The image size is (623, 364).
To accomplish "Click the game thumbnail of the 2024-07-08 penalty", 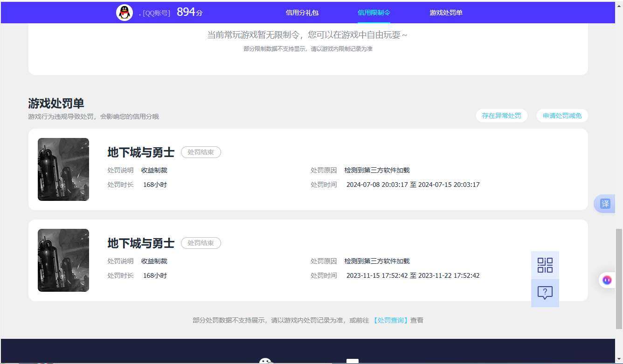I will coord(63,169).
